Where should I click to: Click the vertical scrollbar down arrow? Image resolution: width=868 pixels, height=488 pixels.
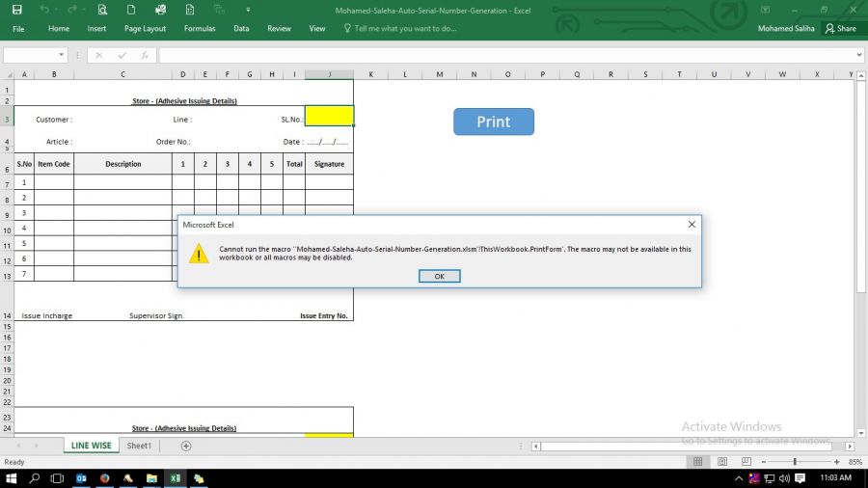(x=861, y=433)
